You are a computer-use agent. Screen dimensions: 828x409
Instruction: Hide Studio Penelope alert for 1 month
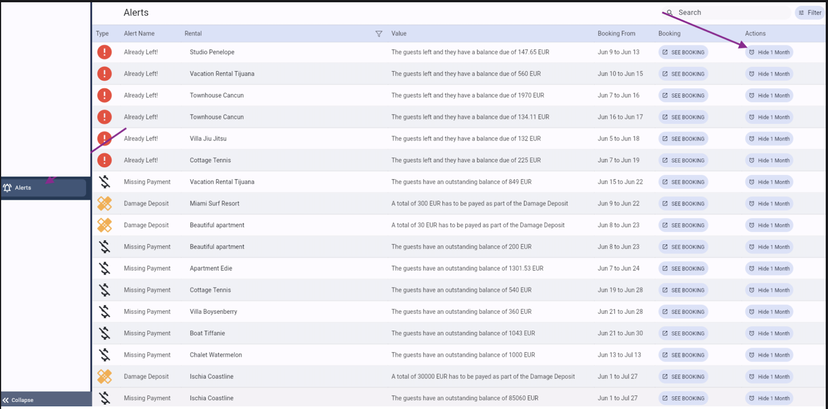click(769, 52)
